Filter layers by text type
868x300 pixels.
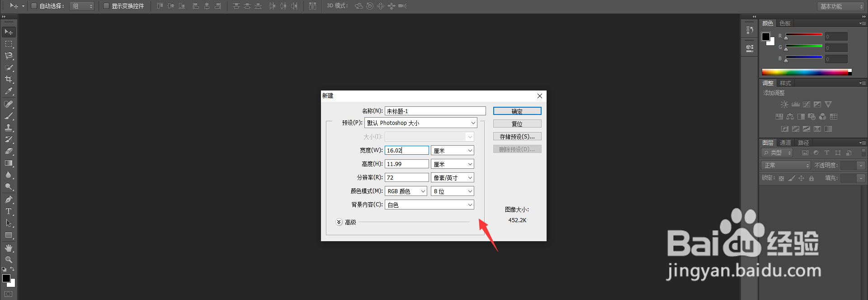(x=827, y=153)
